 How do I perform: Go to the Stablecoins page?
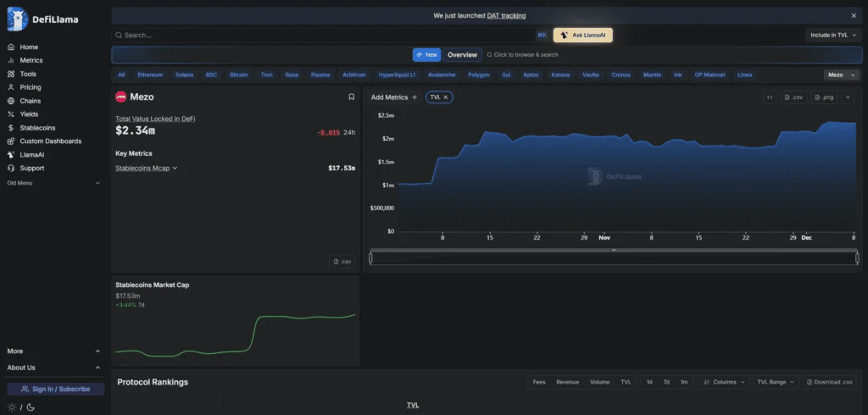coord(37,128)
